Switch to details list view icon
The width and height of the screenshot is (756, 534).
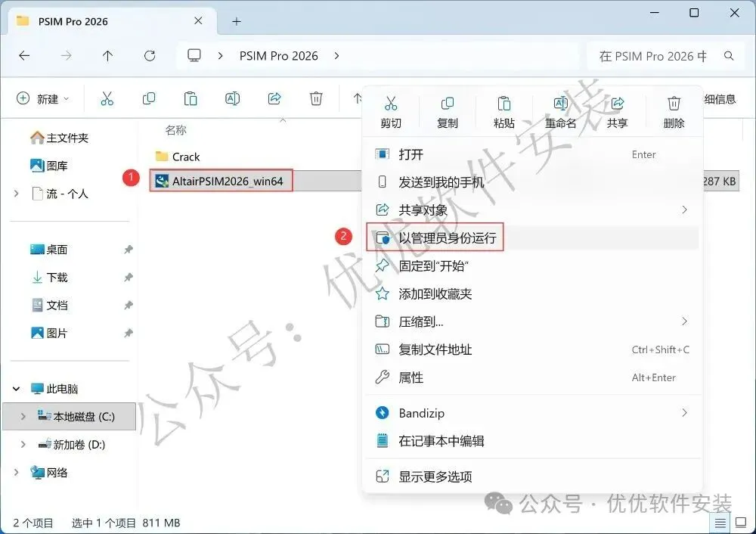tap(720, 523)
